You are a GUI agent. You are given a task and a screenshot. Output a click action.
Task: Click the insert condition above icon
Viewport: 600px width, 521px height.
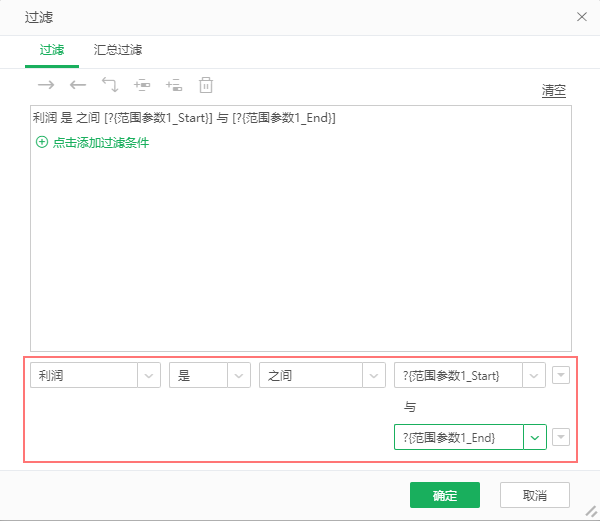142,85
